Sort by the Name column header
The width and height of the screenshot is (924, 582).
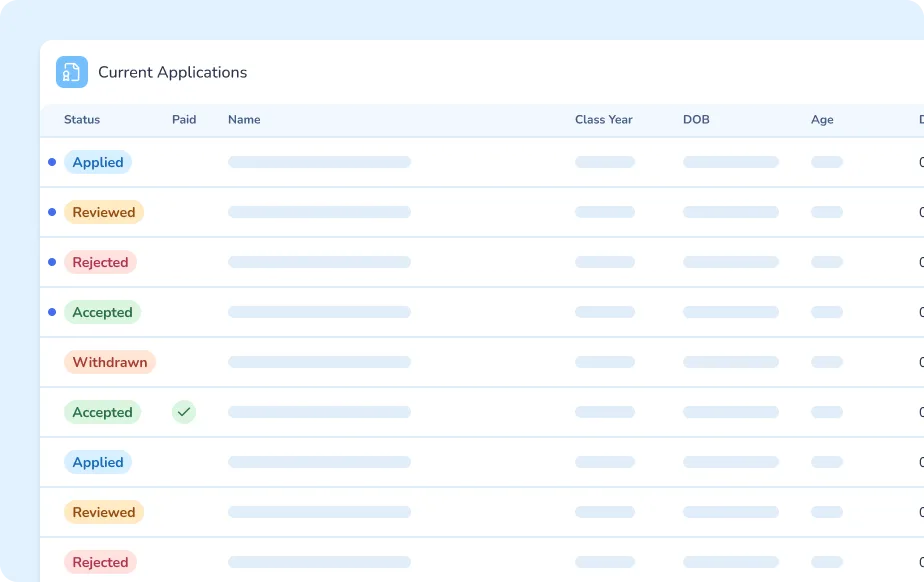(x=244, y=120)
